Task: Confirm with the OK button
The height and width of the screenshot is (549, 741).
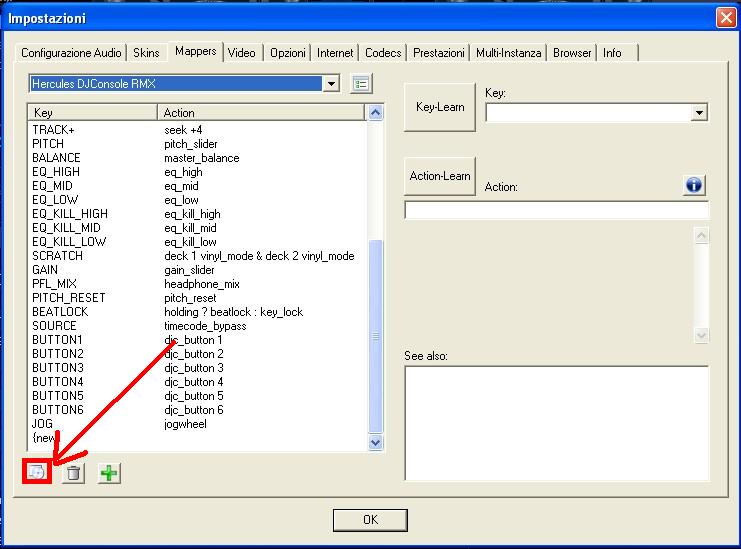Action: point(370,519)
